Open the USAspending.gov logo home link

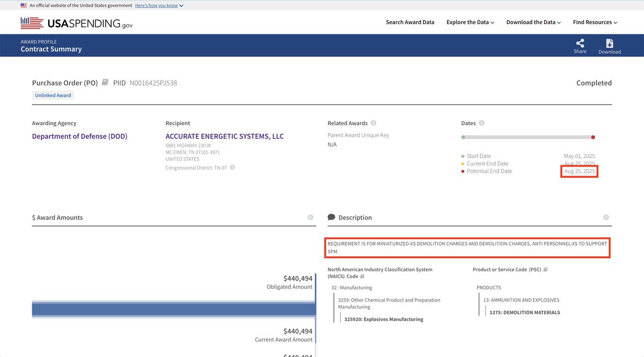pyautogui.click(x=76, y=23)
